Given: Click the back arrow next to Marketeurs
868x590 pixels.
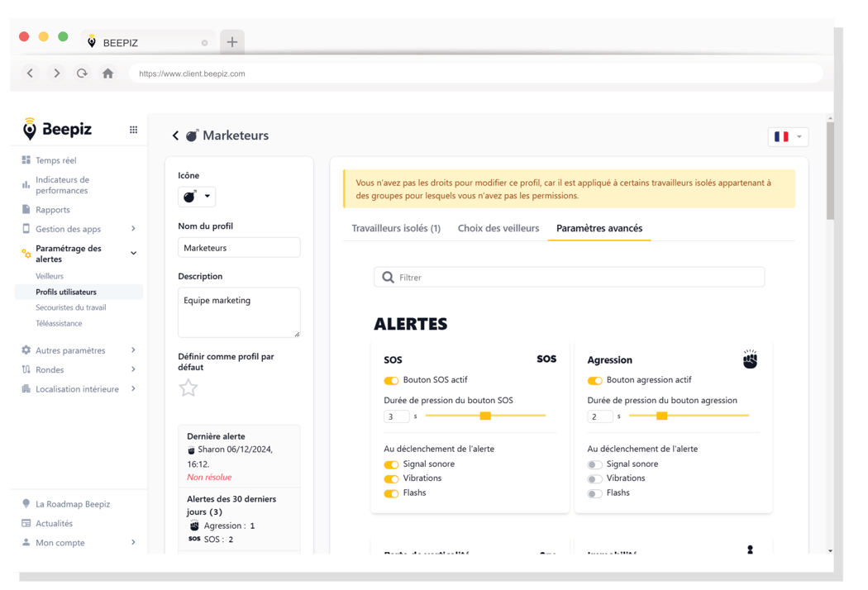Looking at the screenshot, I should pos(175,135).
